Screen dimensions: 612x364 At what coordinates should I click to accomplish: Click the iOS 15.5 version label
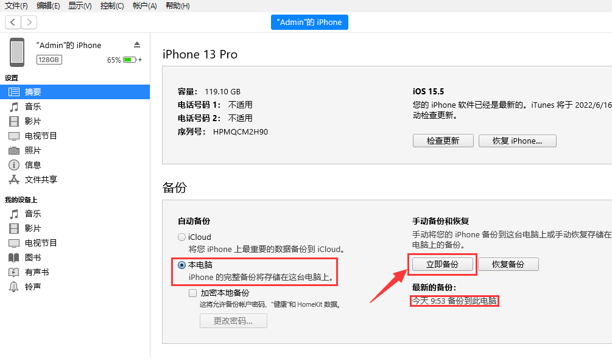tap(428, 92)
